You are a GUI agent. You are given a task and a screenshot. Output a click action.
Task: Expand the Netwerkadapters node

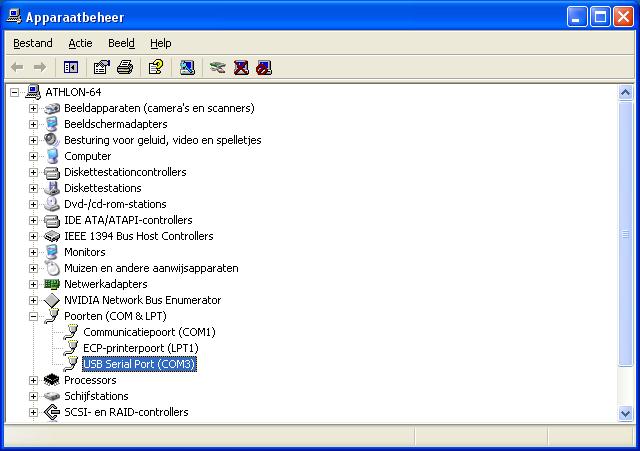coord(33,284)
